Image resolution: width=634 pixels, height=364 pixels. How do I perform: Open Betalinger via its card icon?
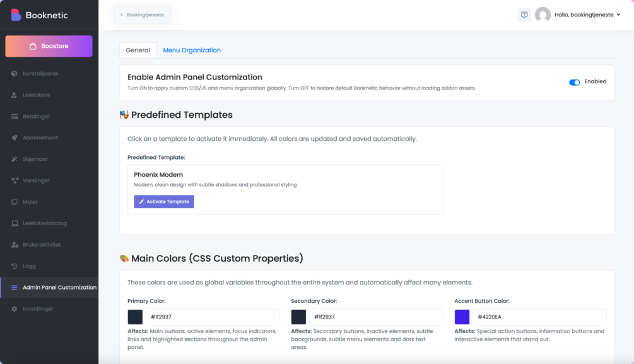coord(15,117)
